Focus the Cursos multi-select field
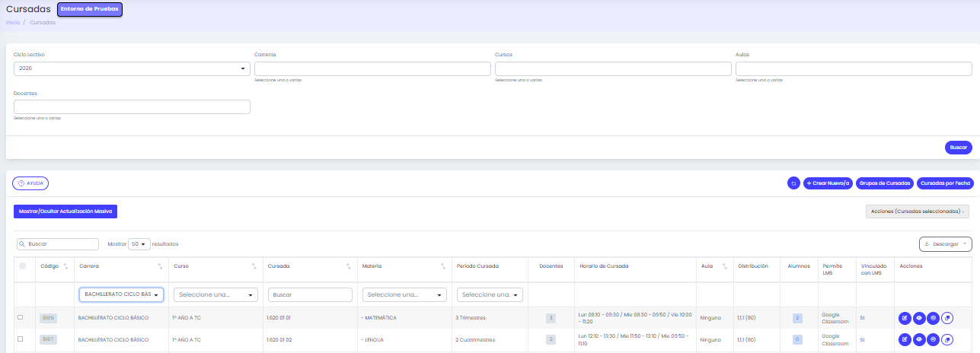 pos(613,68)
